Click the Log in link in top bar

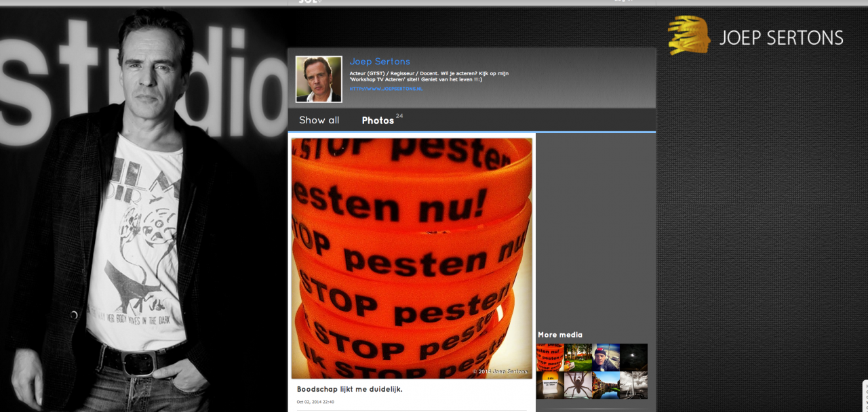[x=623, y=1]
